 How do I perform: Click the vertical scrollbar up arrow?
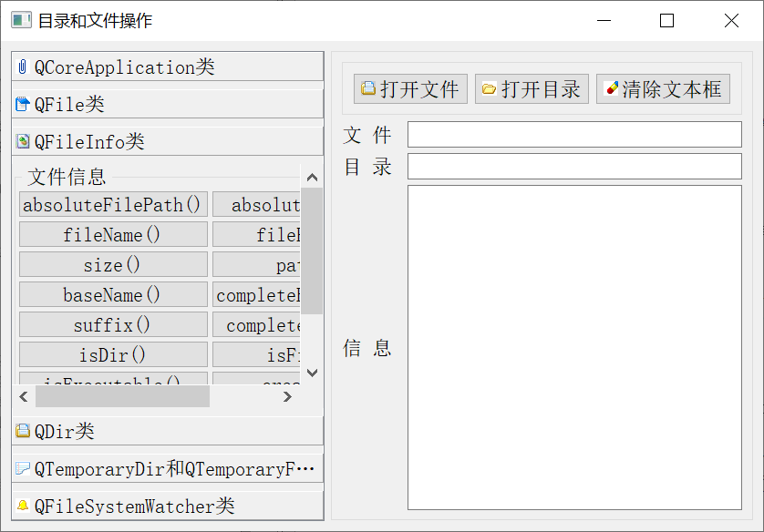coord(313,178)
